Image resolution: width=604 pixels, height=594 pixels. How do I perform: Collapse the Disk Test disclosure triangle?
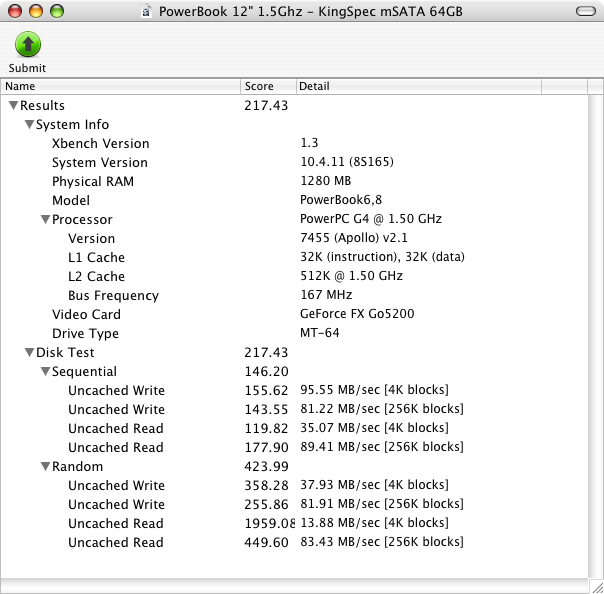coord(29,352)
